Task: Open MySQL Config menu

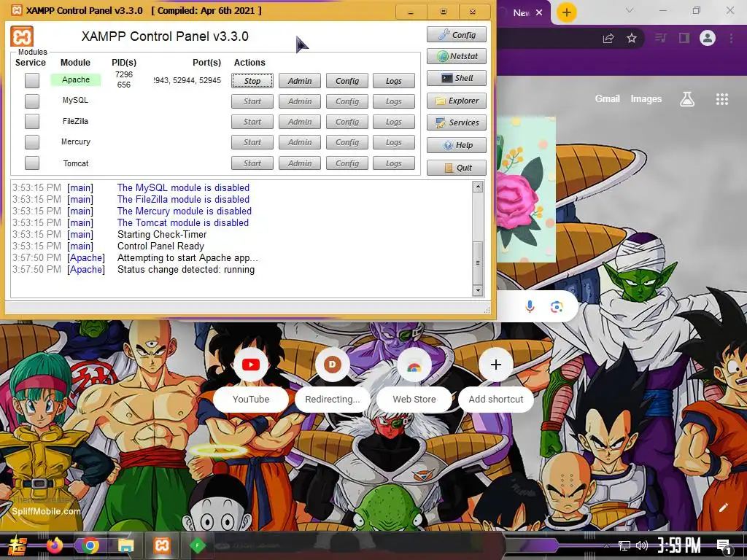Action: 347,101
